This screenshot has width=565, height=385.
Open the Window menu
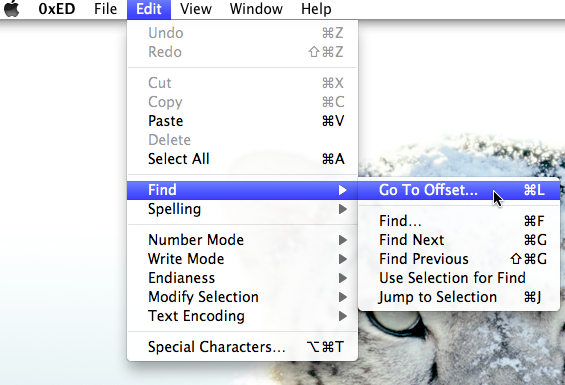click(x=256, y=9)
